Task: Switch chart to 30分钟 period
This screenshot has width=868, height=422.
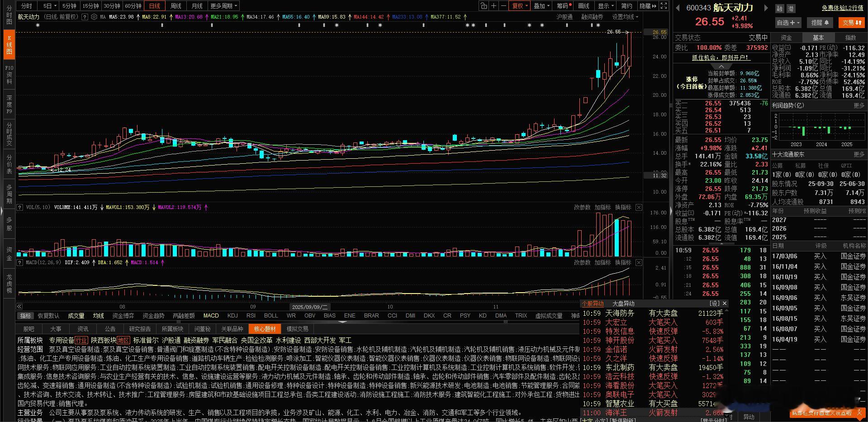Action: (112, 6)
